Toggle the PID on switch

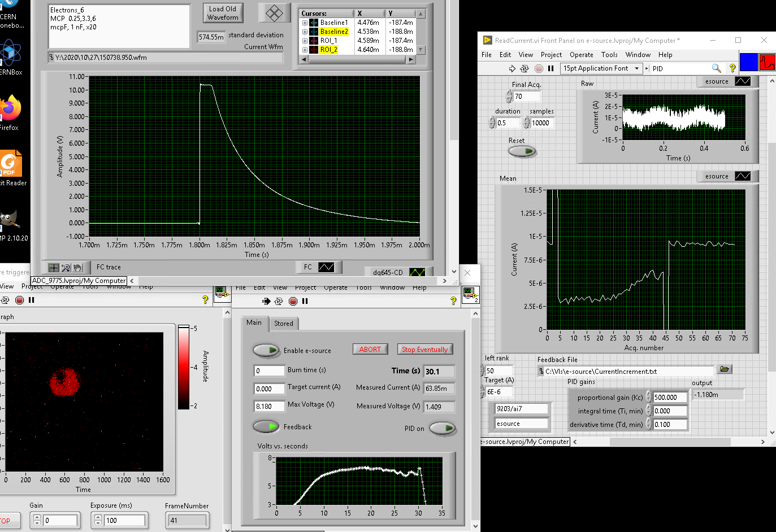pyautogui.click(x=442, y=429)
